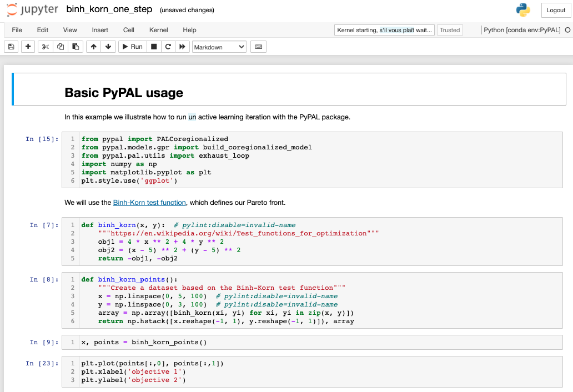The width and height of the screenshot is (573, 392).
Task: Click the plt.xlabel('objective 1') line
Action: (133, 371)
